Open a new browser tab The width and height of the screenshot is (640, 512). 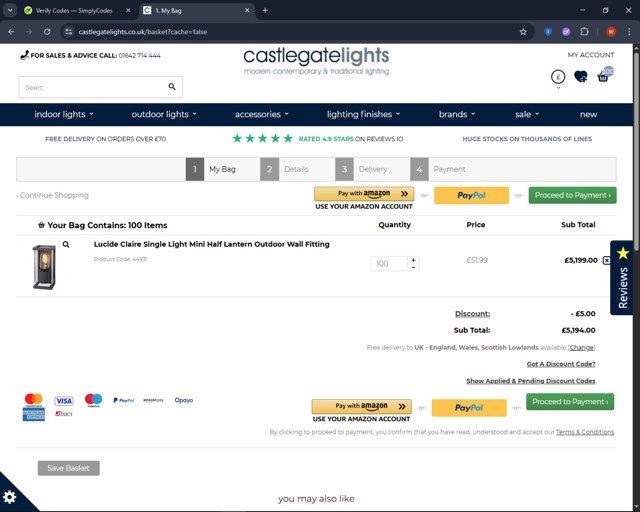(265, 11)
